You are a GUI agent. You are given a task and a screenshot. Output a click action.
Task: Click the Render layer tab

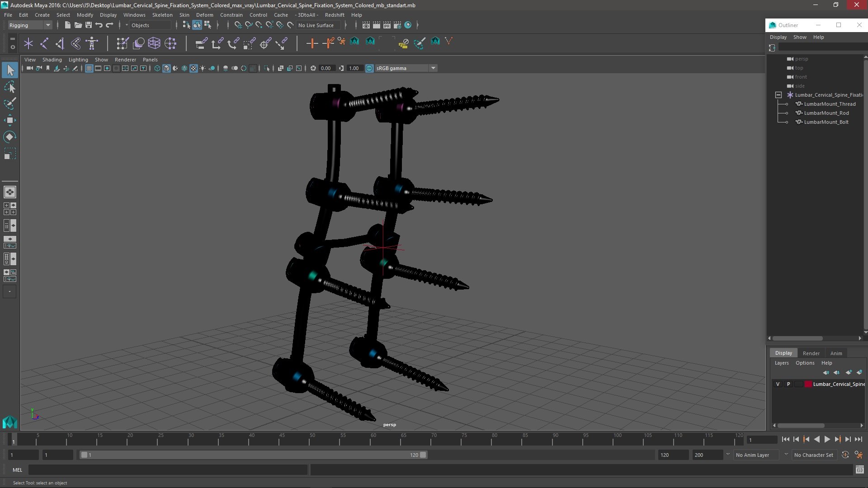click(811, 353)
